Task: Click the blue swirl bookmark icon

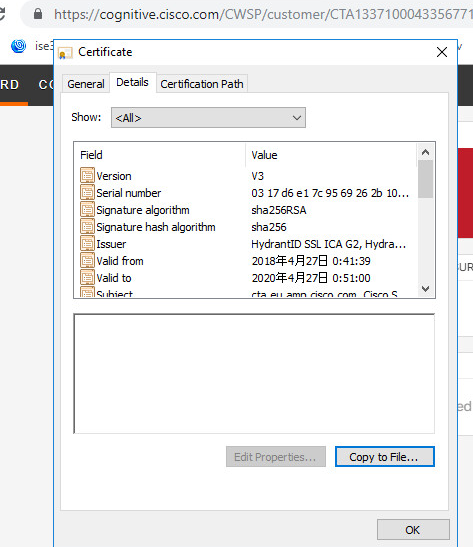Action: click(18, 46)
